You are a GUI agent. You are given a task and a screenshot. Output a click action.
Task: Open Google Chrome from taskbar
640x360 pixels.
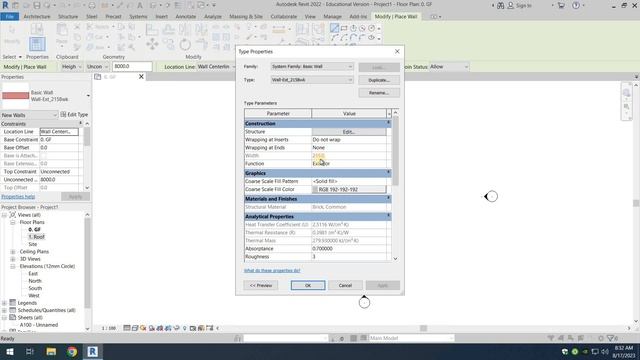pos(72,351)
